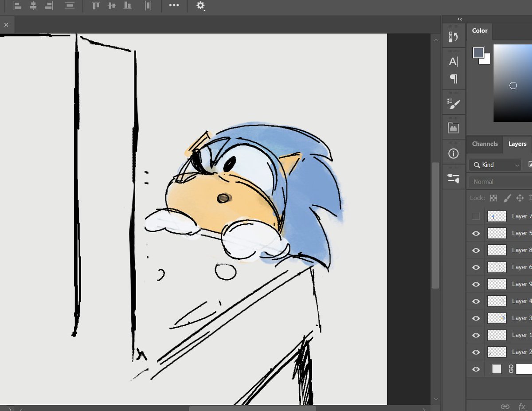The width and height of the screenshot is (532, 411).
Task: Select the Color panel tab
Action: click(480, 31)
